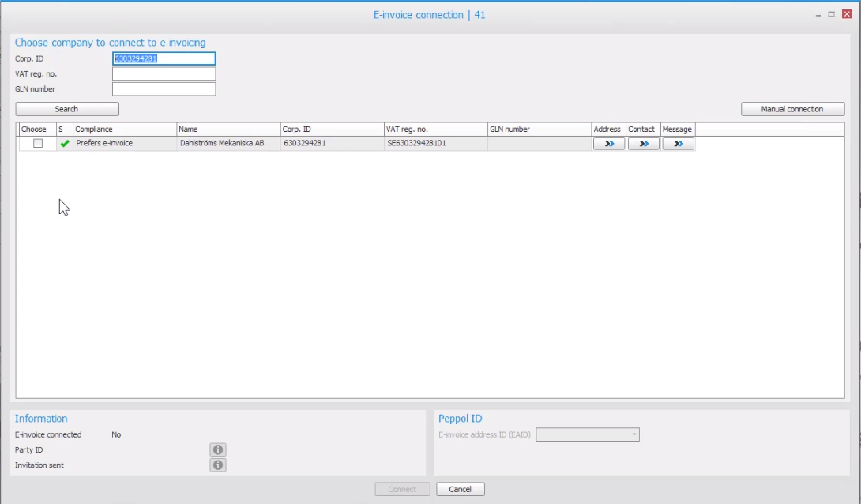The height and width of the screenshot is (504, 861).
Task: Select the GLN number search field
Action: pyautogui.click(x=164, y=89)
